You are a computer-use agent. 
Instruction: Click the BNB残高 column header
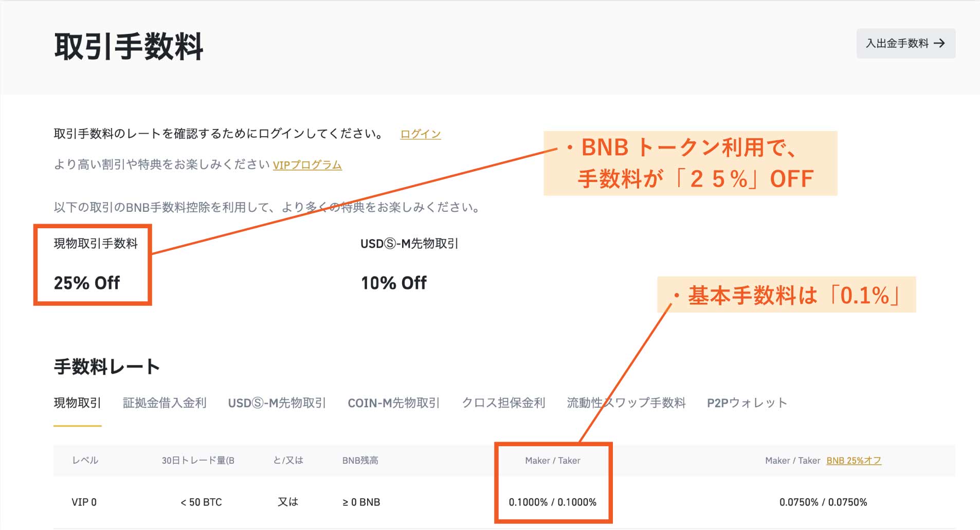(360, 461)
